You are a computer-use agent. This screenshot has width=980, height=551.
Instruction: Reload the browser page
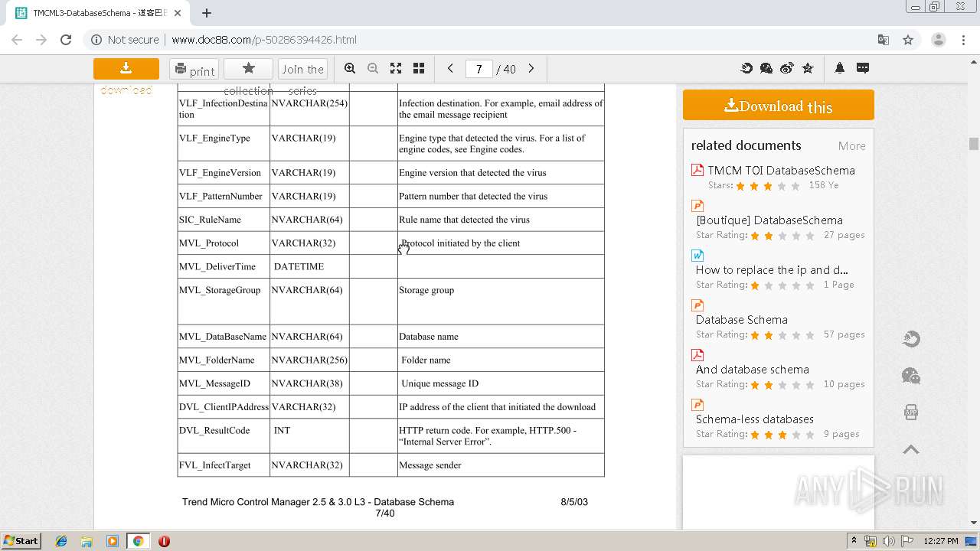66,40
